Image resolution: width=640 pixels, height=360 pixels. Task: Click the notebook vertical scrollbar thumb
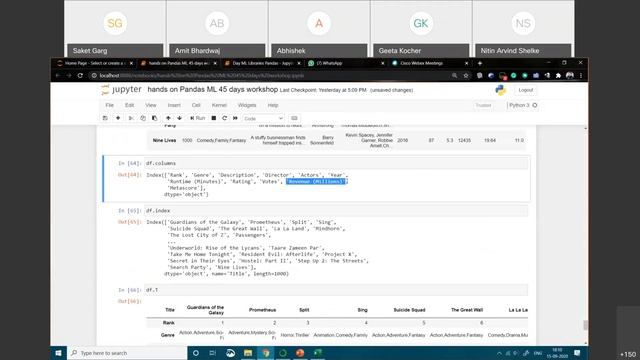(x=585, y=325)
